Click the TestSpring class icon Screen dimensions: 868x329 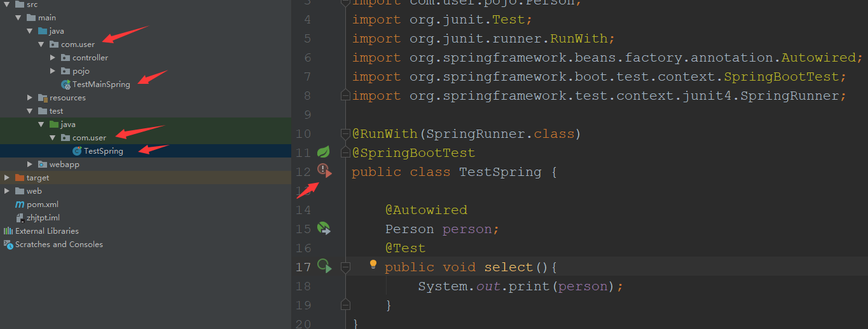(77, 151)
